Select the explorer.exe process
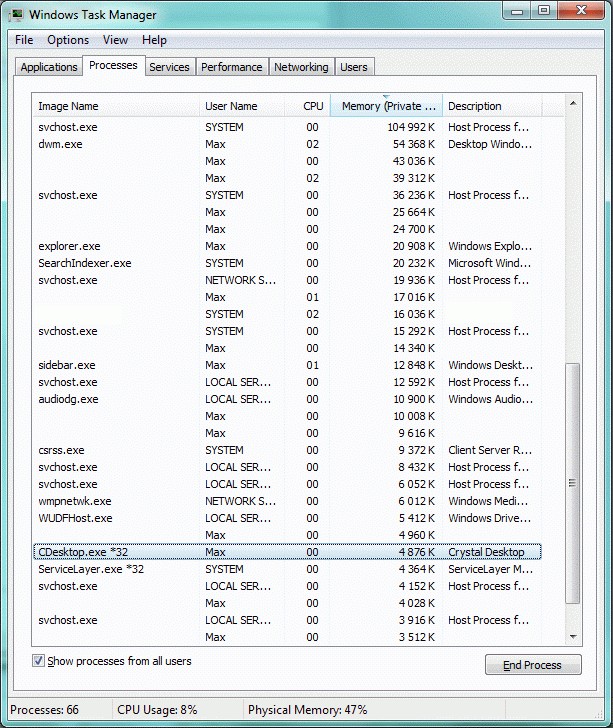613x728 pixels. [x=287, y=246]
